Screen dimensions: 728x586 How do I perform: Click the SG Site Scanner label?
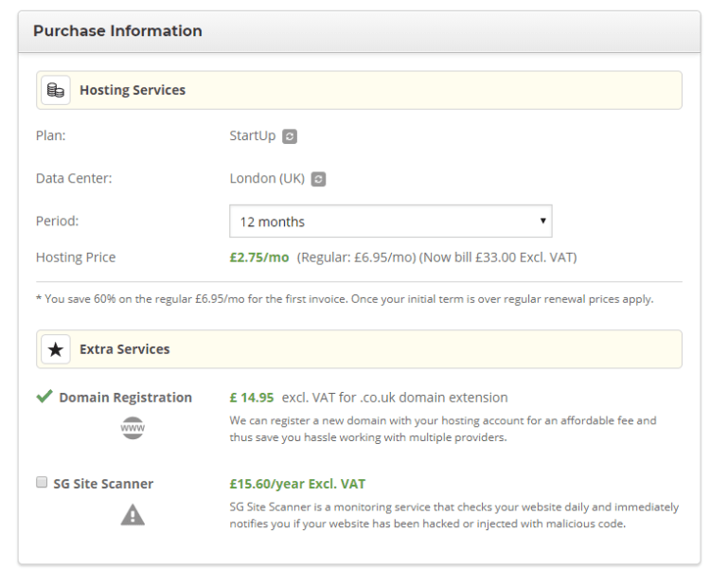click(103, 484)
